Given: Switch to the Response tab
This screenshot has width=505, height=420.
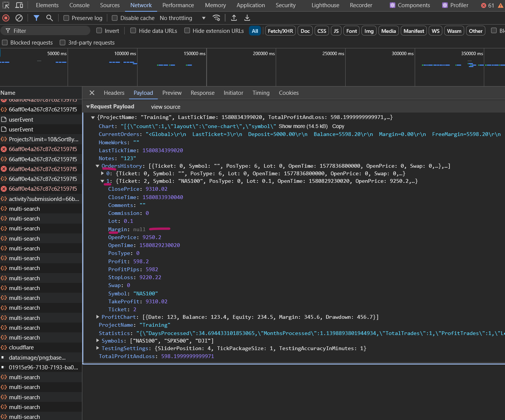Looking at the screenshot, I should click(x=202, y=93).
